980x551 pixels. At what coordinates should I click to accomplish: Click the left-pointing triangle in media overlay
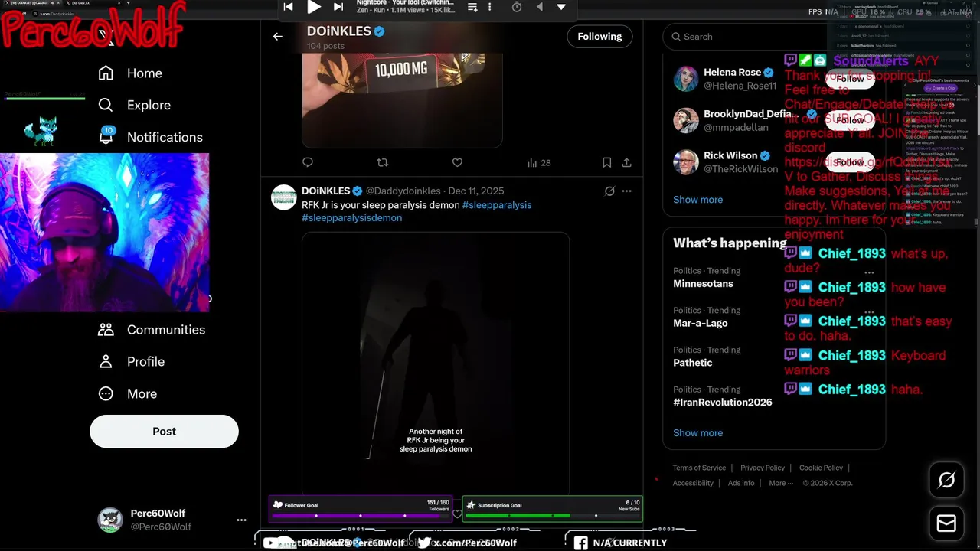(539, 7)
